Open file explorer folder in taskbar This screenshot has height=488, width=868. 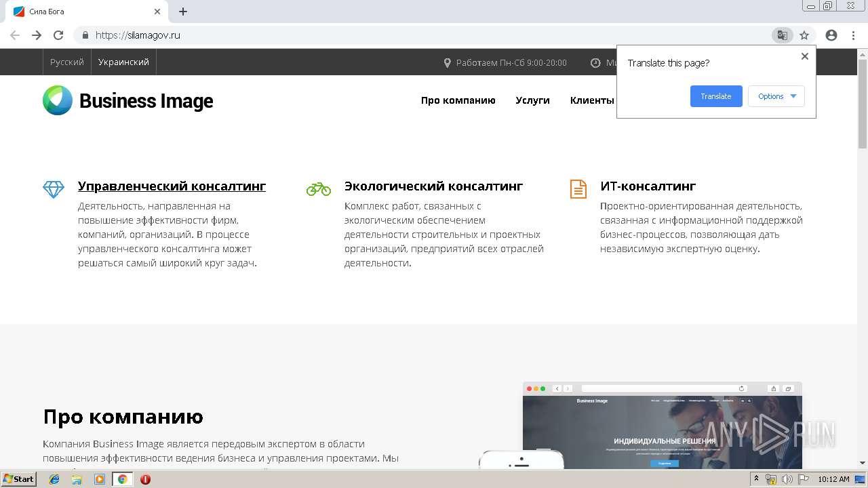(x=77, y=479)
